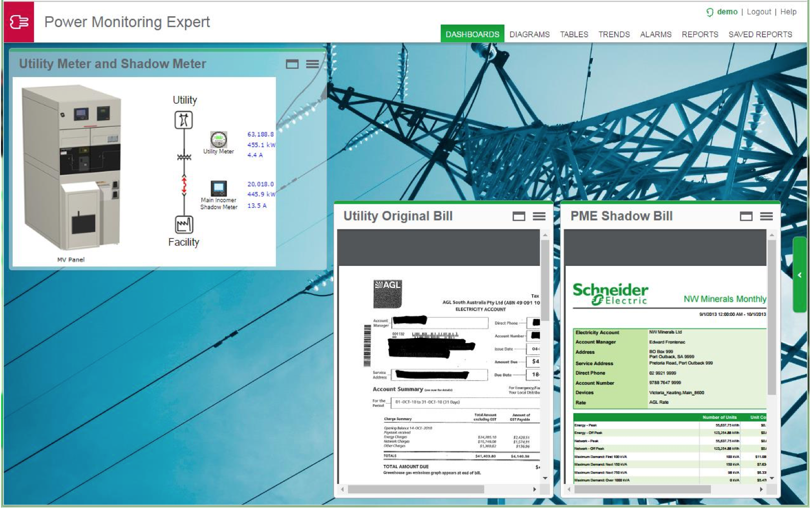Click the Facility factory icon
Screen dimensions: 812x509
pos(184,225)
